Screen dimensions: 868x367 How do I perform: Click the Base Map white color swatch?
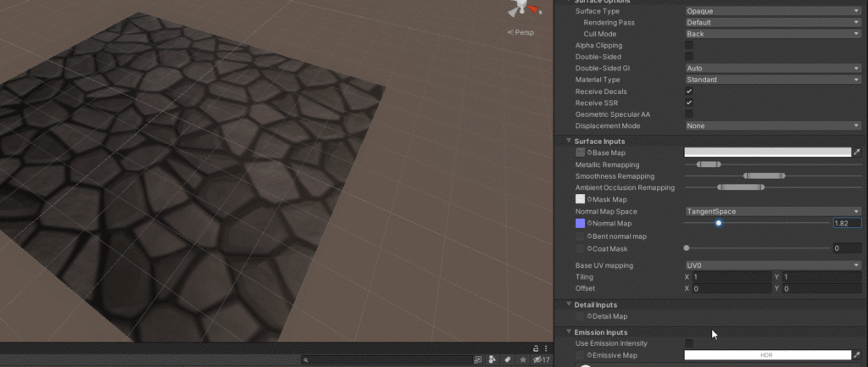[767, 153]
